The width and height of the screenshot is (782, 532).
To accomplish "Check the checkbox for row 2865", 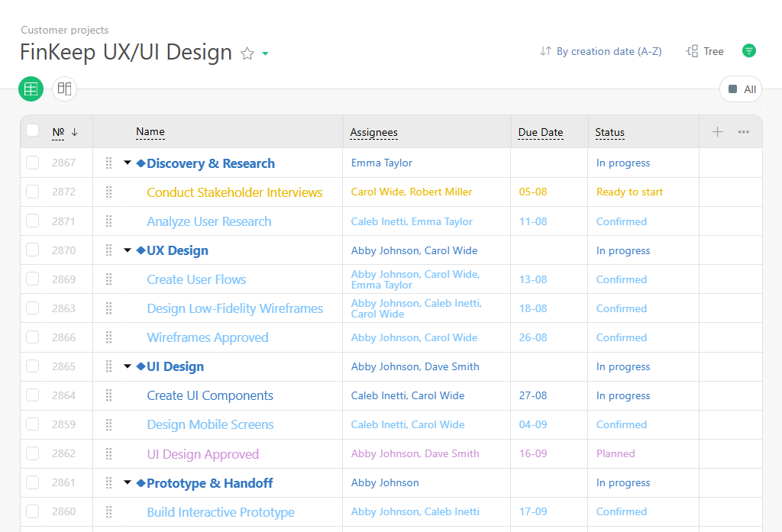I will (32, 366).
